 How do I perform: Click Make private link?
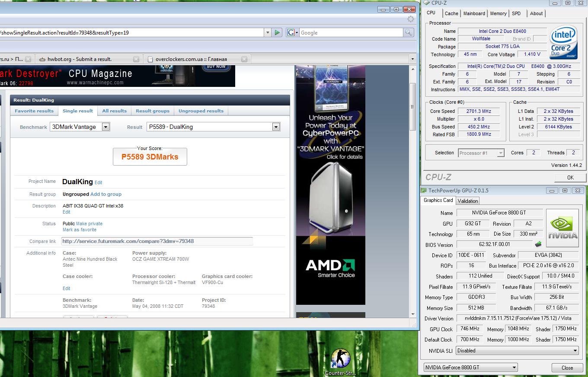[x=89, y=224]
